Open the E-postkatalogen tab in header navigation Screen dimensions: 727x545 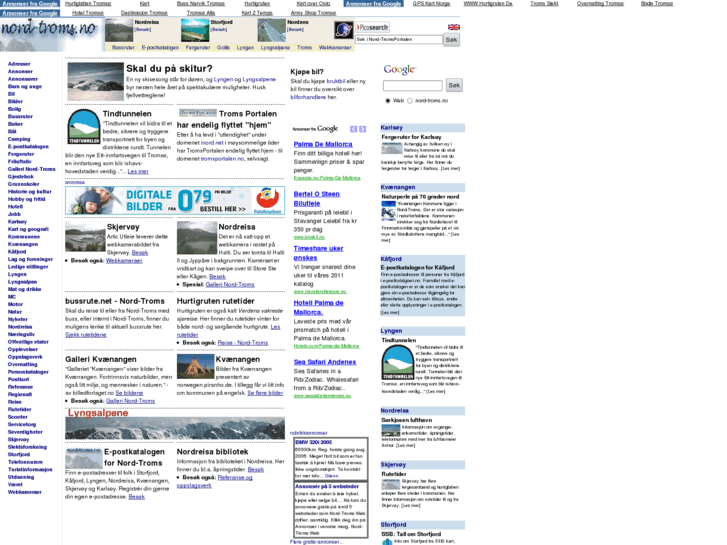click(160, 47)
